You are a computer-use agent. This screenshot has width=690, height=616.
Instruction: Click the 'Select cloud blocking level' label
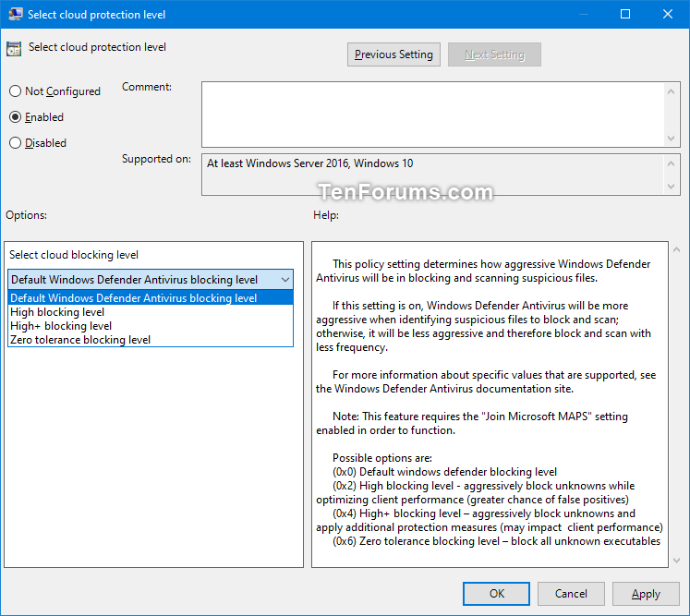74,255
